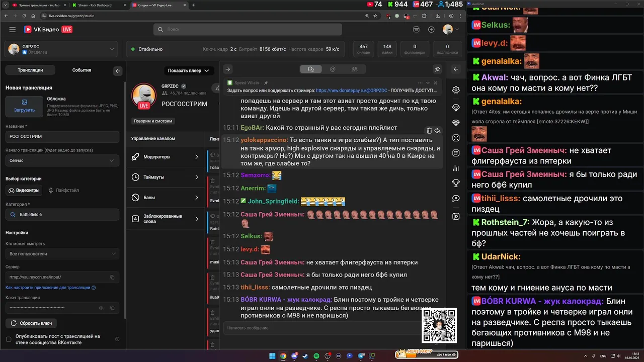The width and height of the screenshot is (644, 362).
Task: Click the lower gem icon in sidebar
Action: (x=456, y=123)
